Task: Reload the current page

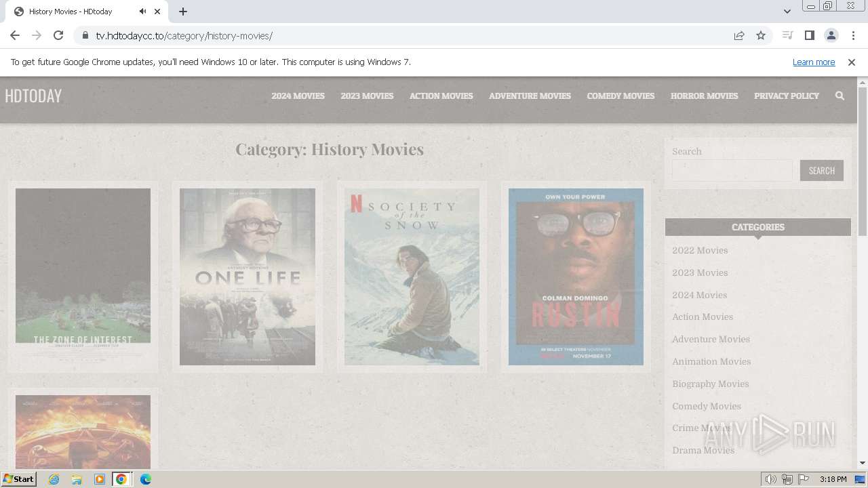Action: 58,35
